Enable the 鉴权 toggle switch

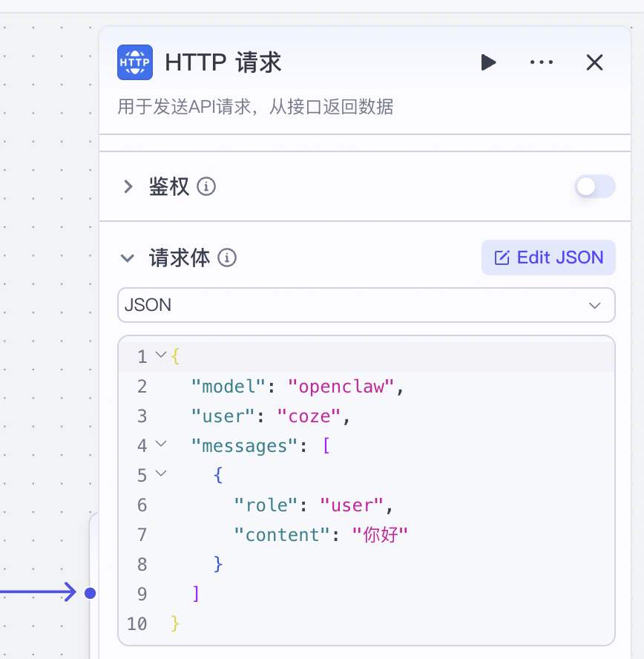pyautogui.click(x=594, y=186)
